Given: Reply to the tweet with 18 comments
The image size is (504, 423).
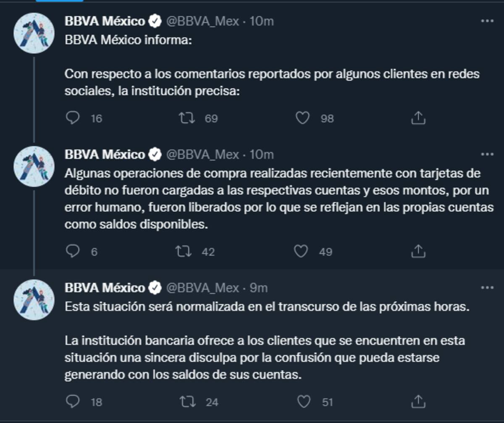Looking at the screenshot, I should tap(73, 402).
